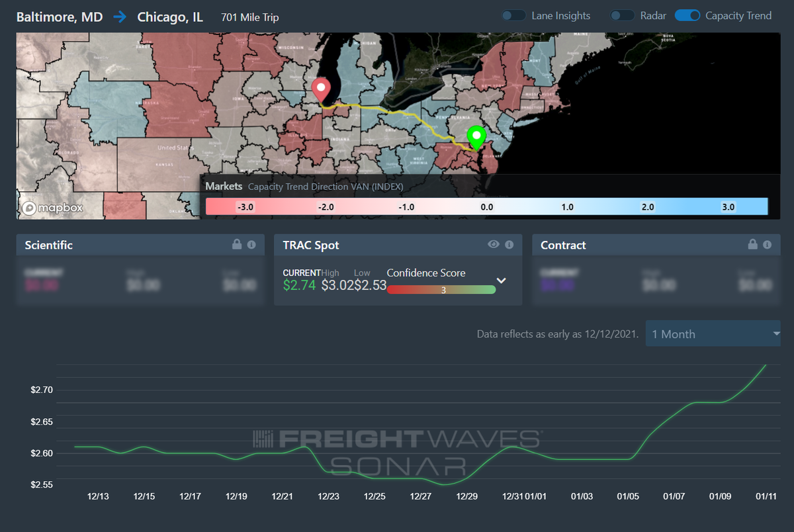
Task: Click the Confidence Score gradient bar
Action: coord(441,289)
